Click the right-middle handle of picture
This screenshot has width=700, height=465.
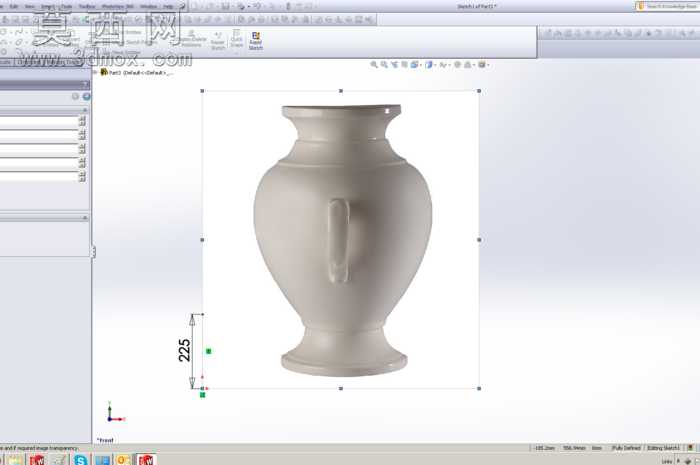tap(479, 240)
